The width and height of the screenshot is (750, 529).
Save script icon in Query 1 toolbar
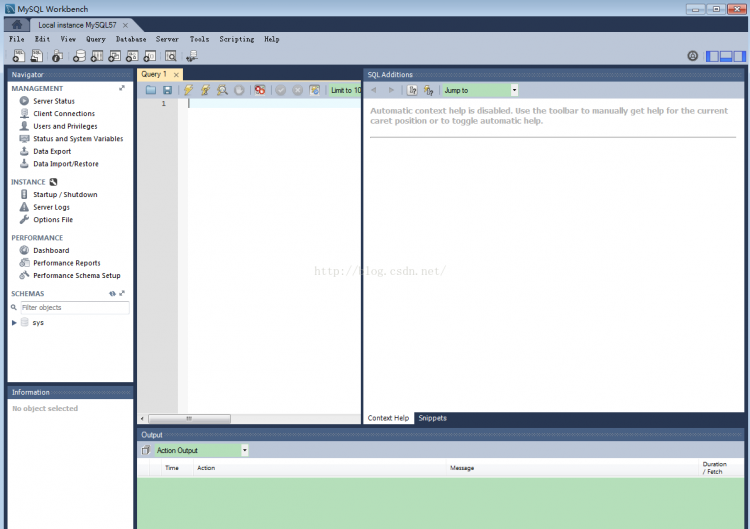167,90
